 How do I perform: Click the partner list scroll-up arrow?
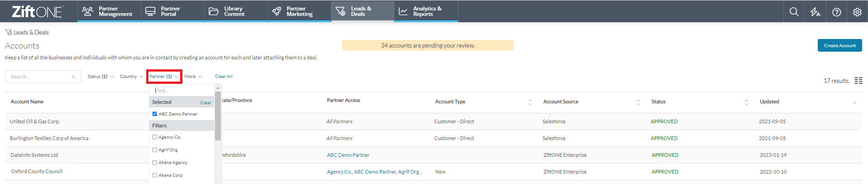click(x=218, y=88)
